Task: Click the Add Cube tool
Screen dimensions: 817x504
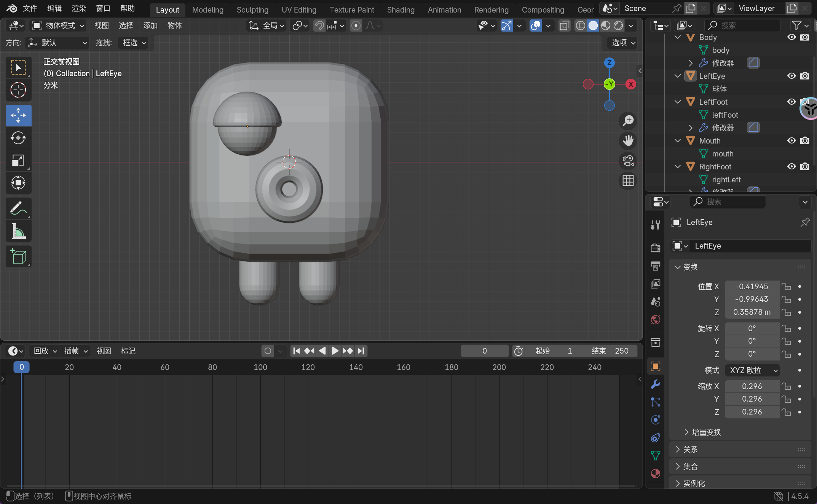Action: click(x=18, y=256)
